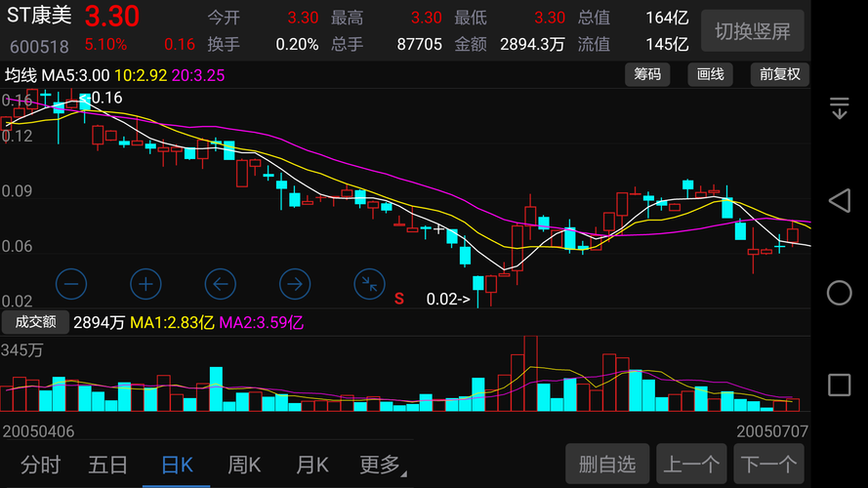This screenshot has width=868, height=488.
Task: Shift chart left with left arrow circle
Action: [221, 284]
